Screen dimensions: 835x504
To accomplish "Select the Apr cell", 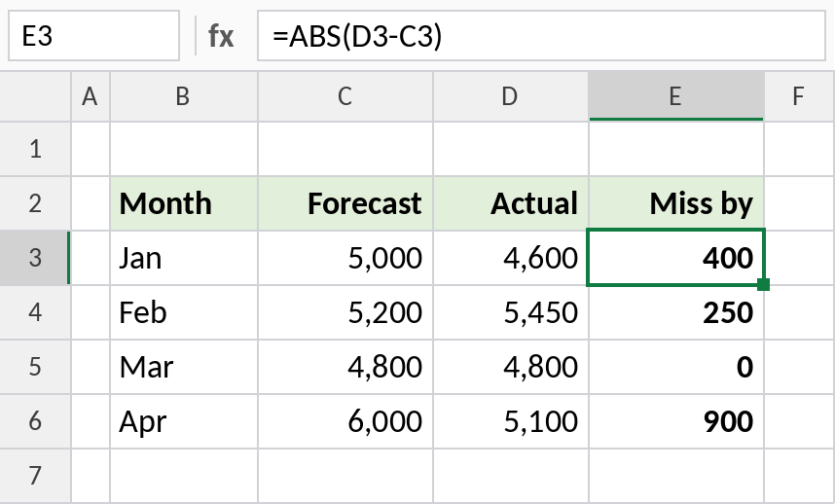I will pos(184,421).
